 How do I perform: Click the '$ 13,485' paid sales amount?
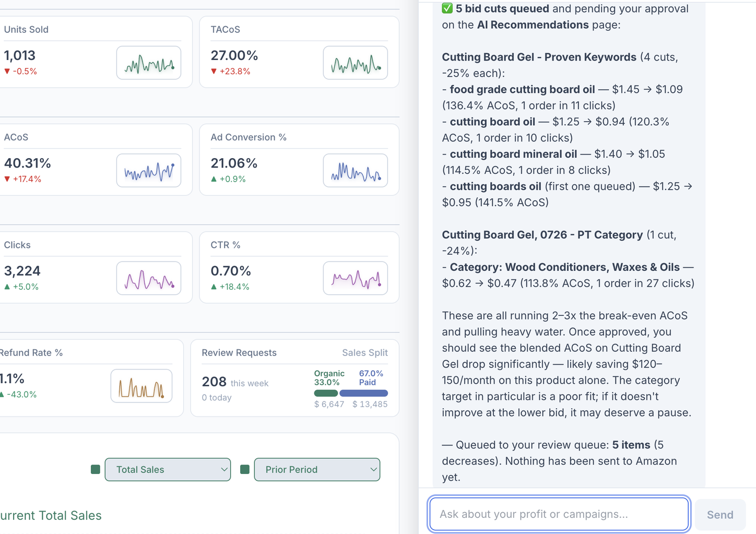370,404
